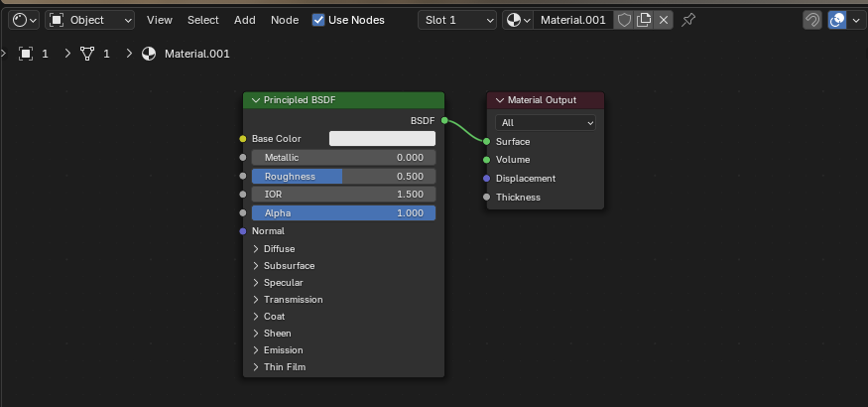Viewport: 868px width, 407px height.
Task: Click the overlay toggle icon
Action: tap(837, 20)
